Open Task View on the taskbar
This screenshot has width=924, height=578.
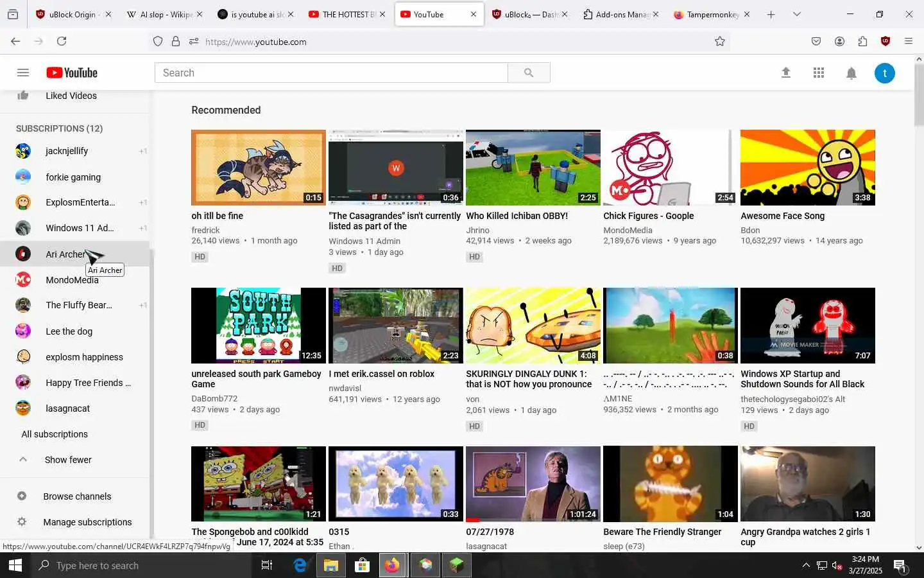coord(267,565)
